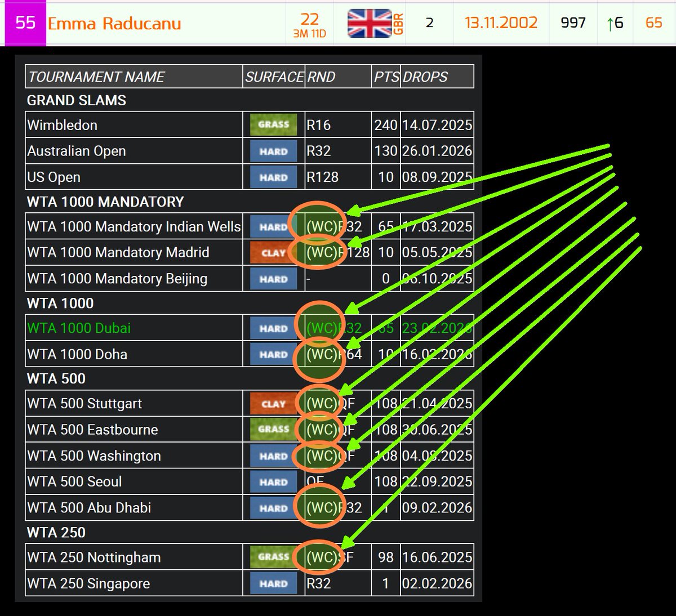Click the GRASS surface badge for Wimbledon
Viewport: 676px width, 616px height.
coord(273,124)
